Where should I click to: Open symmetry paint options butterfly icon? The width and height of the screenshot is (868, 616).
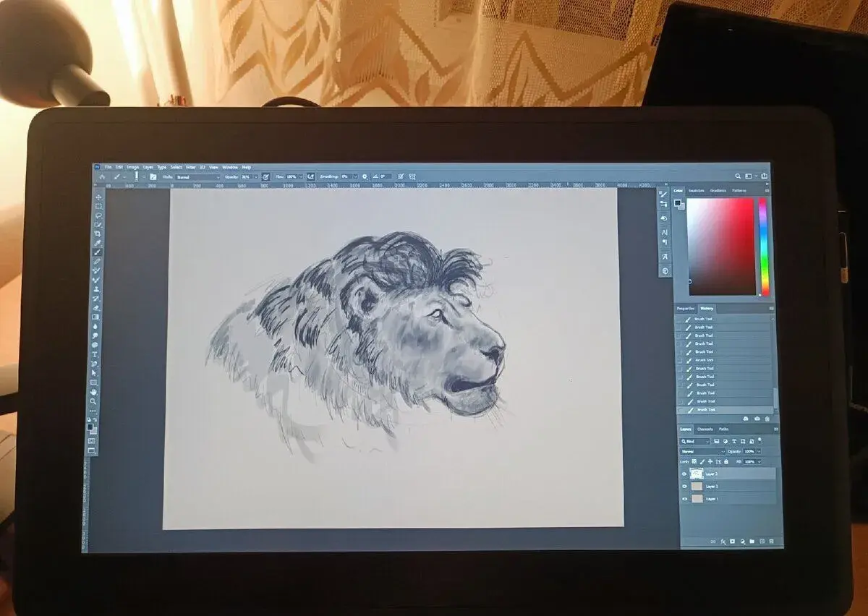[x=412, y=176]
